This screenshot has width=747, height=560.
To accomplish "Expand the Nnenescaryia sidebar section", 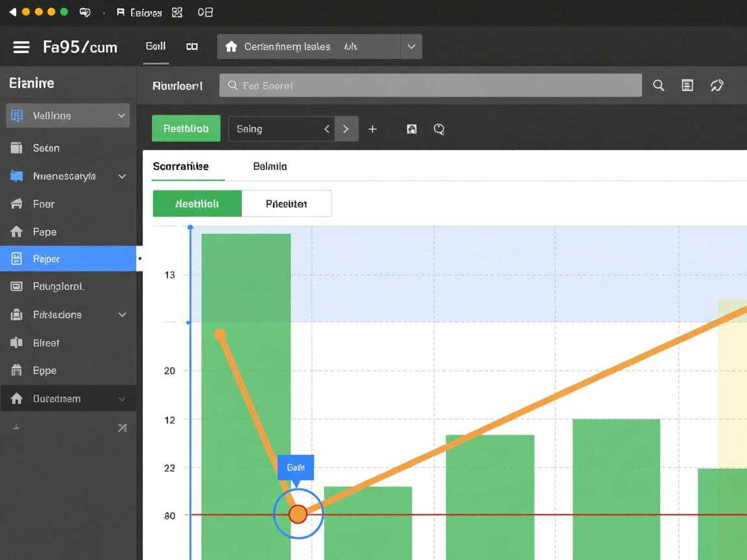I will (x=121, y=176).
